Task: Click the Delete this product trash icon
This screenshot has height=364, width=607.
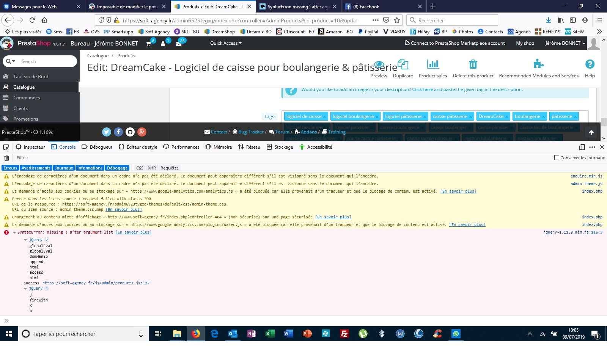Action: (x=473, y=64)
